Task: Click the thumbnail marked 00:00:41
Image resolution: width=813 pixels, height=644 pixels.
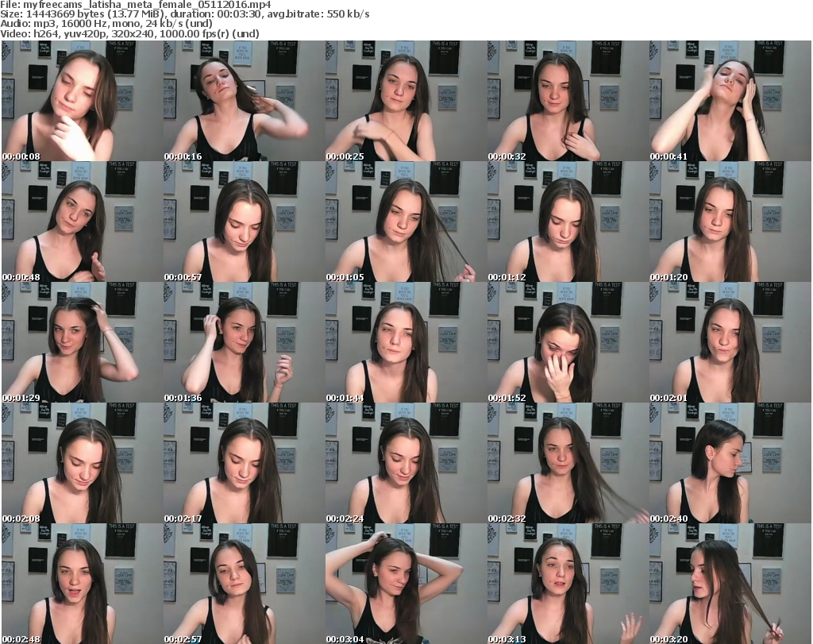Action: point(730,101)
